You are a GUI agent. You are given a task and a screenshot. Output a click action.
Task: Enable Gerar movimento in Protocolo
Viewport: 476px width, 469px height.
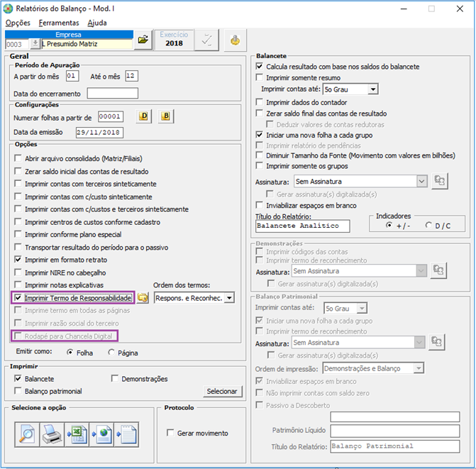click(x=170, y=433)
